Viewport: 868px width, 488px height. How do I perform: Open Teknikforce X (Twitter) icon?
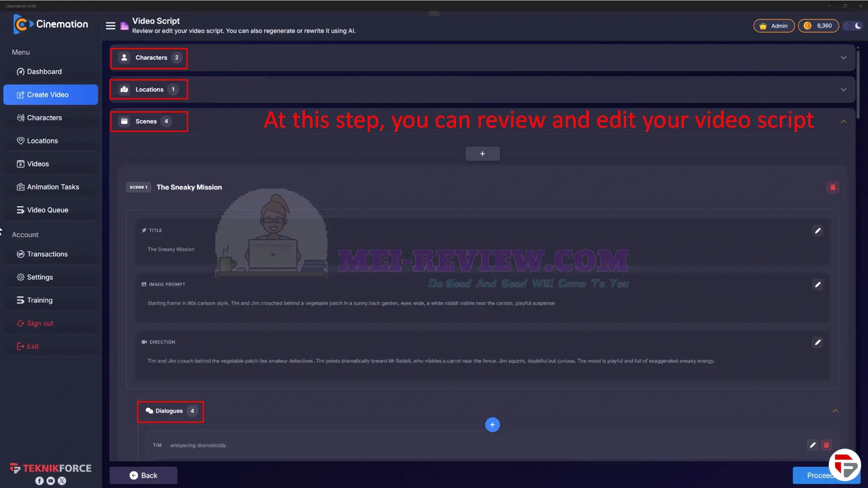[62, 481]
